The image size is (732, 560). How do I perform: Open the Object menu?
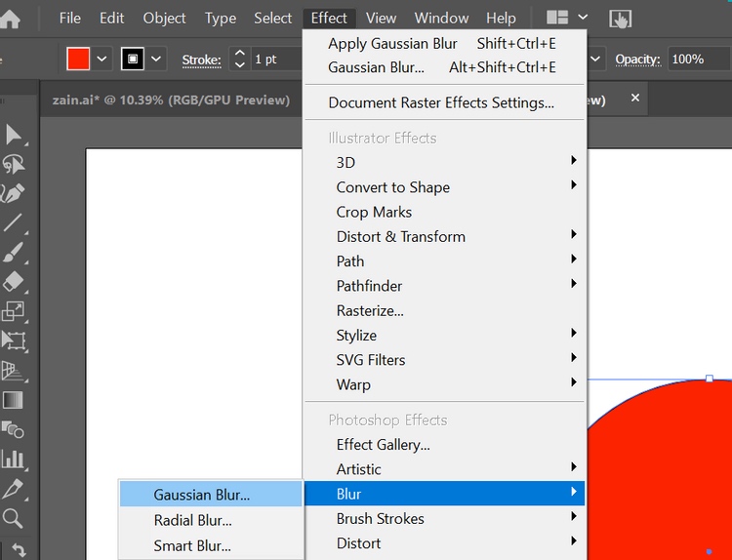click(164, 19)
